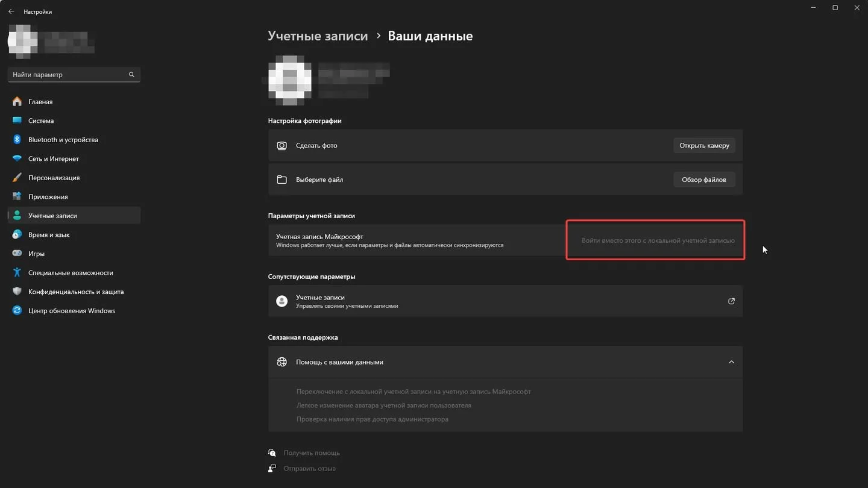Image resolution: width=868 pixels, height=488 pixels.
Task: Click the Приложения apps icon
Action: pos(17,196)
